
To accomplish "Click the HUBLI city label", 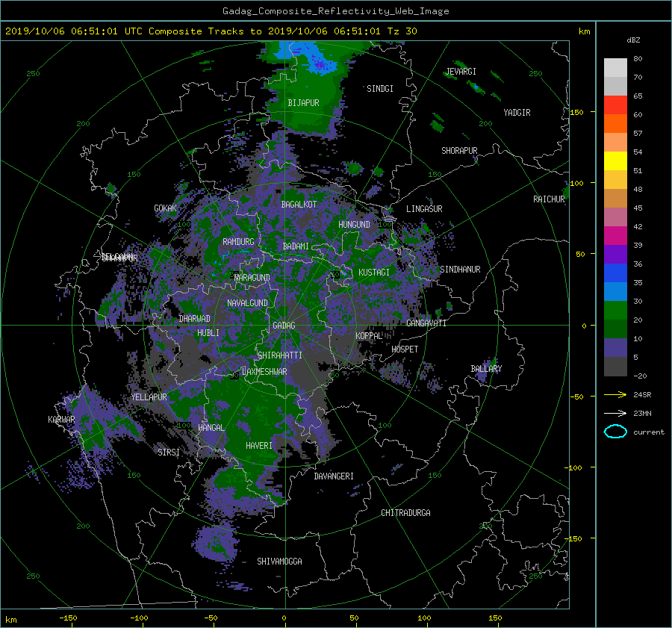I will (x=208, y=332).
